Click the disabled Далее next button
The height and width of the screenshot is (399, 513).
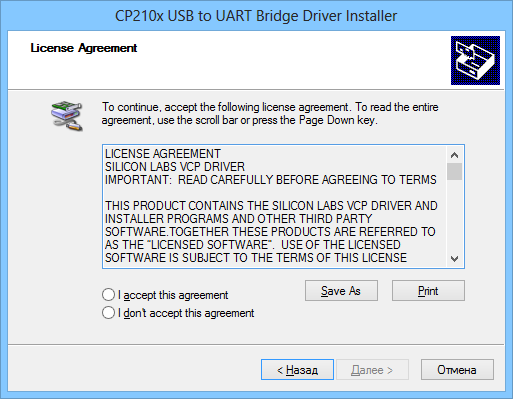pos(372,369)
